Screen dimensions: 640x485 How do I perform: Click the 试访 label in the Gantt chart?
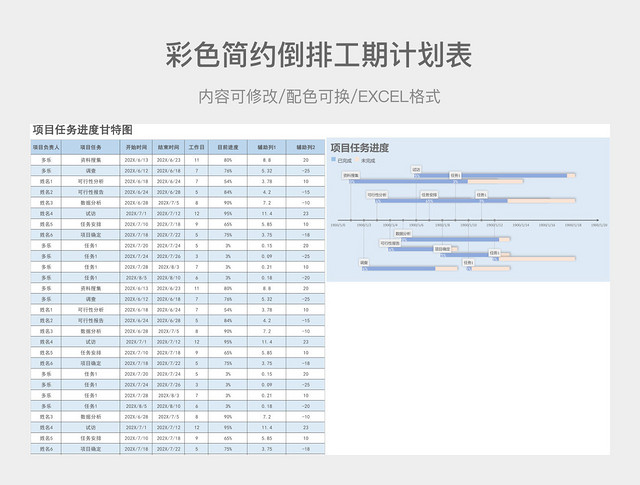[416, 169]
